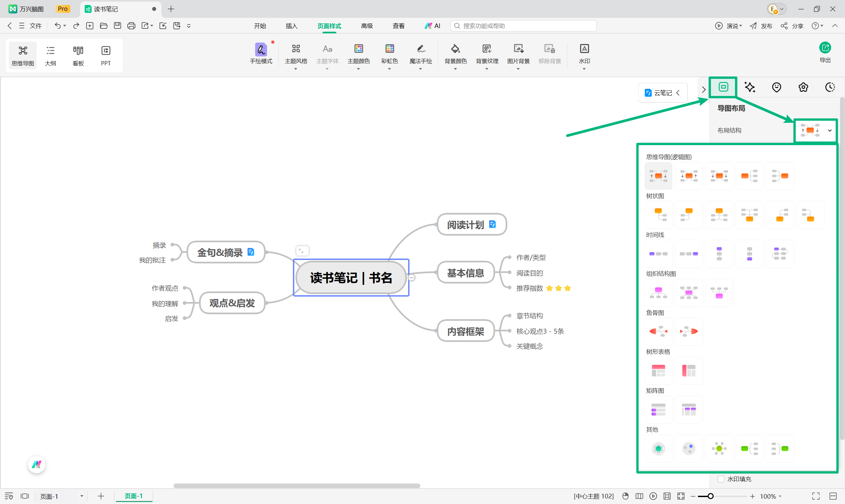Image resolution: width=845 pixels, height=504 pixels.
Task: Open background color (背景颜色) picker
Action: 456,56
